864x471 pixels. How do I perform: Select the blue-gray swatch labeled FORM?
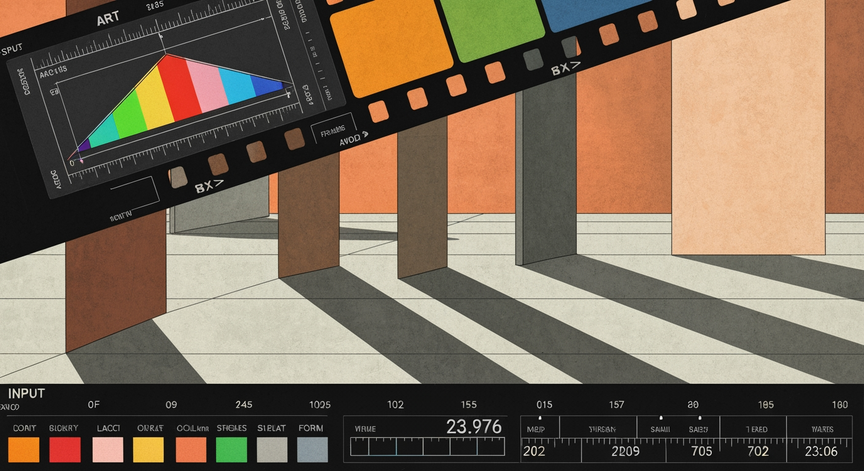coord(312,450)
